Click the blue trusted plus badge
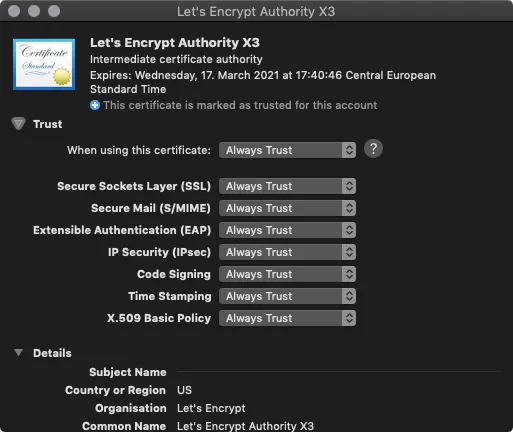 coord(95,105)
